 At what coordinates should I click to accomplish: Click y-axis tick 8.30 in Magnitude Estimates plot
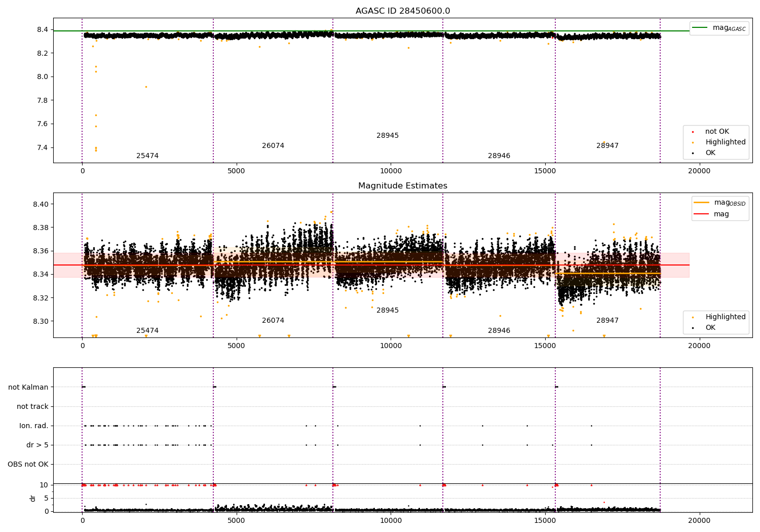(x=41, y=321)
